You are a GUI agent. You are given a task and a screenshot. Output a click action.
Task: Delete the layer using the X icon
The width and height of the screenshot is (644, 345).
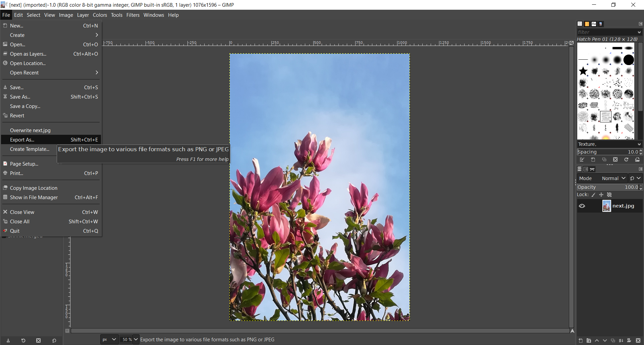638,341
